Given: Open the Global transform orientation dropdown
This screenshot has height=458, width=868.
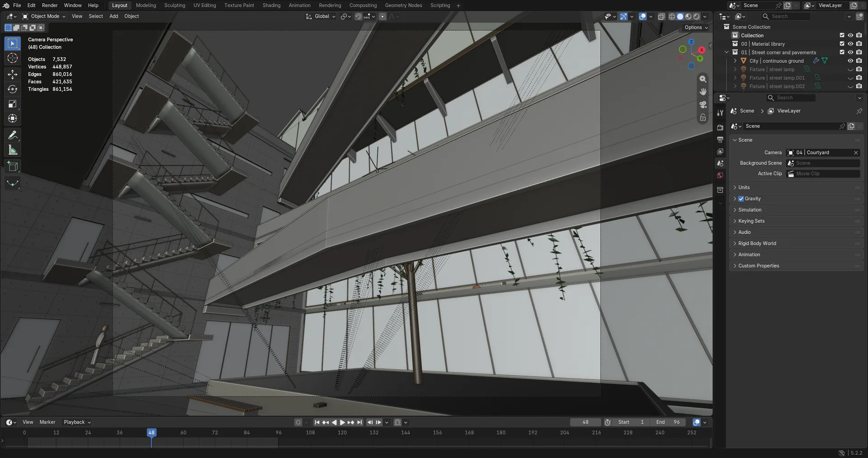Looking at the screenshot, I should click(321, 16).
